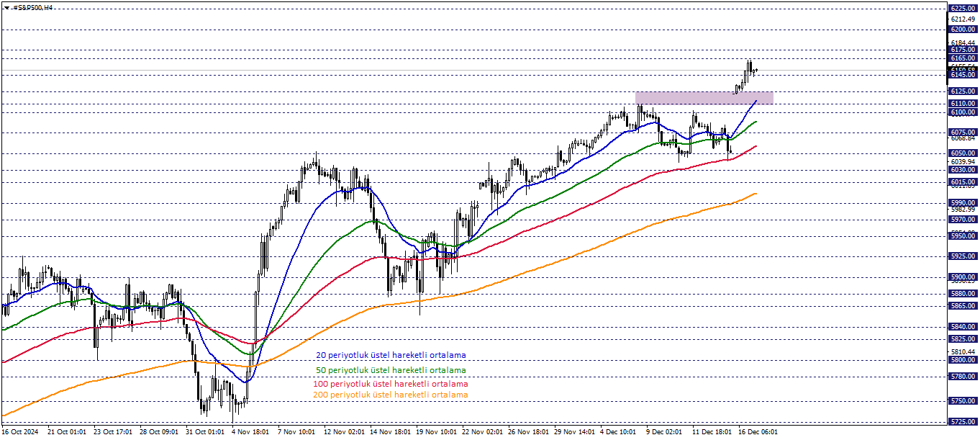The height and width of the screenshot is (440, 980).
Task: Click the 5865.00 price level label
Action: 963,306
